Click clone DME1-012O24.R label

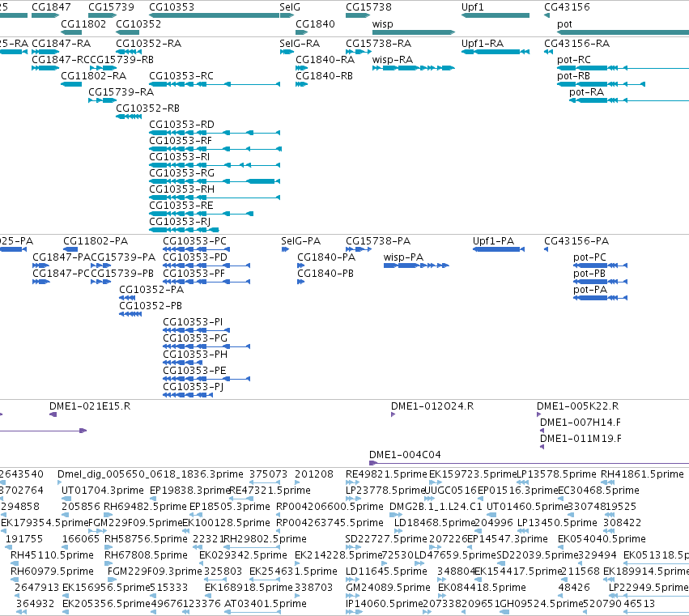pyautogui.click(x=432, y=406)
